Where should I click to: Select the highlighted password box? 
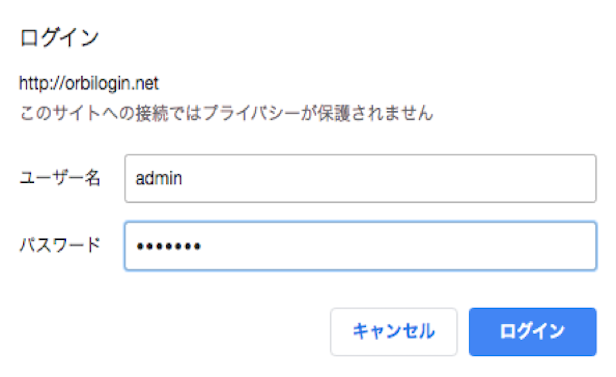click(x=360, y=246)
